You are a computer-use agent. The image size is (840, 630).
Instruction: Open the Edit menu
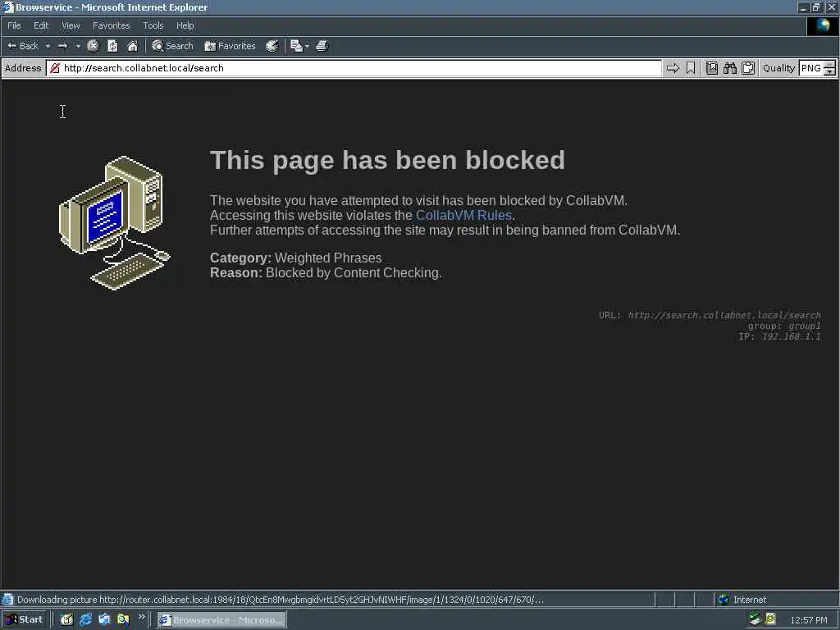pos(41,25)
